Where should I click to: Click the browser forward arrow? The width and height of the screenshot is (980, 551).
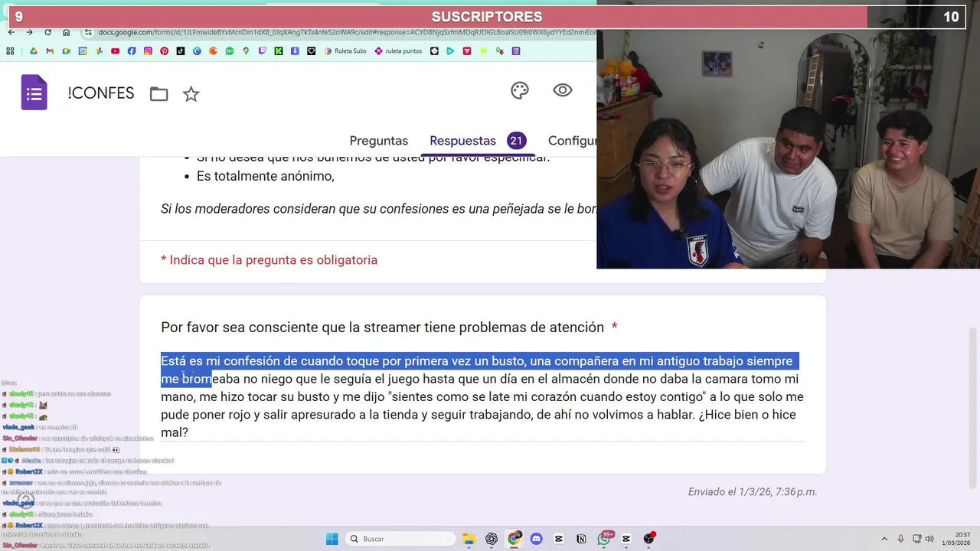coord(29,32)
